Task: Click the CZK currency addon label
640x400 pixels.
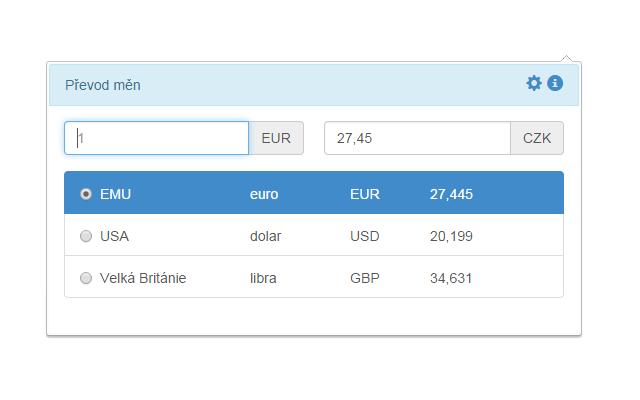Action: point(537,138)
